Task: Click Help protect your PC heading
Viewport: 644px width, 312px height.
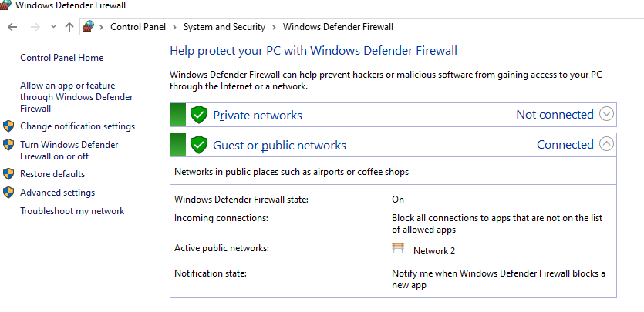Action: tap(313, 51)
